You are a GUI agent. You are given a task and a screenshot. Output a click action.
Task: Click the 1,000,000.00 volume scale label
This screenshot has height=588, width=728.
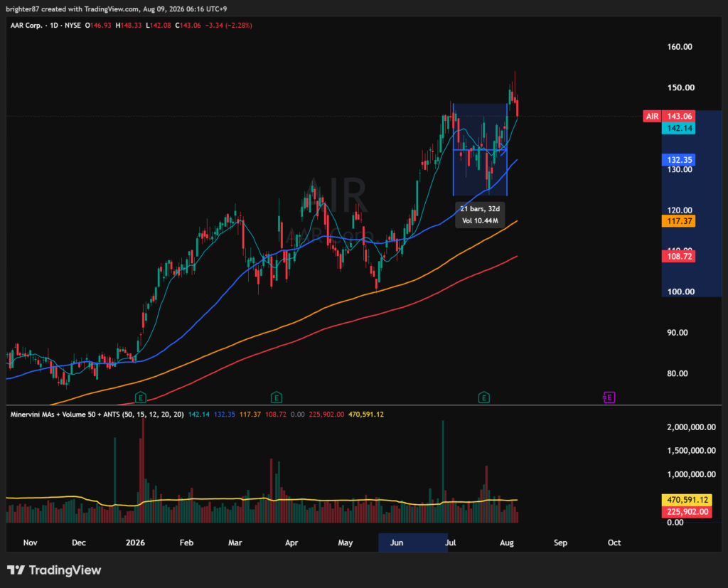pos(691,475)
